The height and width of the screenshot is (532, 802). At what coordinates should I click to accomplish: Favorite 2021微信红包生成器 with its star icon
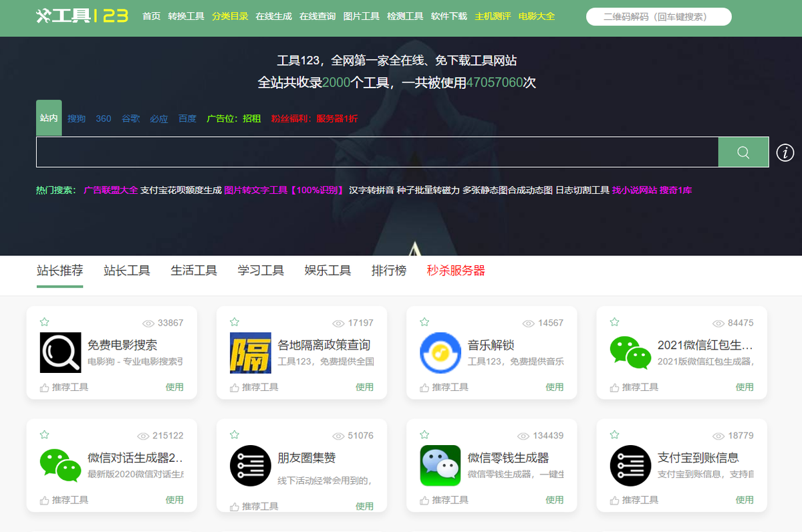pos(615,322)
